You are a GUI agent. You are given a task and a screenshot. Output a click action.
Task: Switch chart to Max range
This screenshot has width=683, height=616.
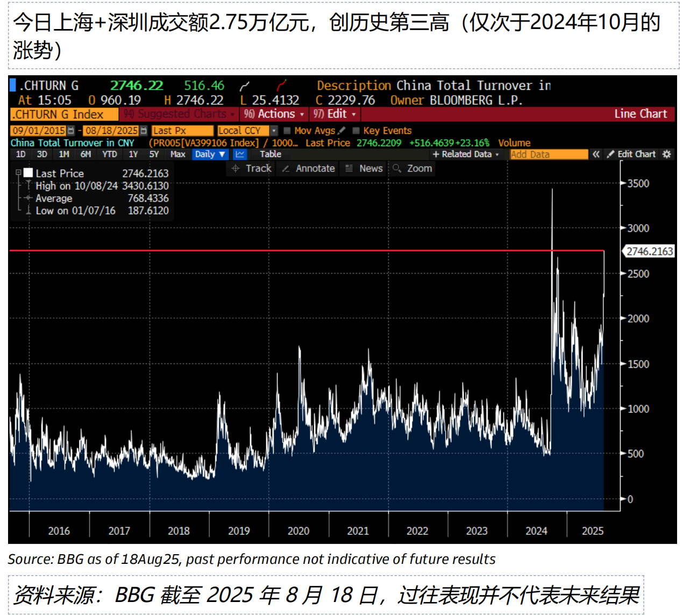click(x=177, y=154)
